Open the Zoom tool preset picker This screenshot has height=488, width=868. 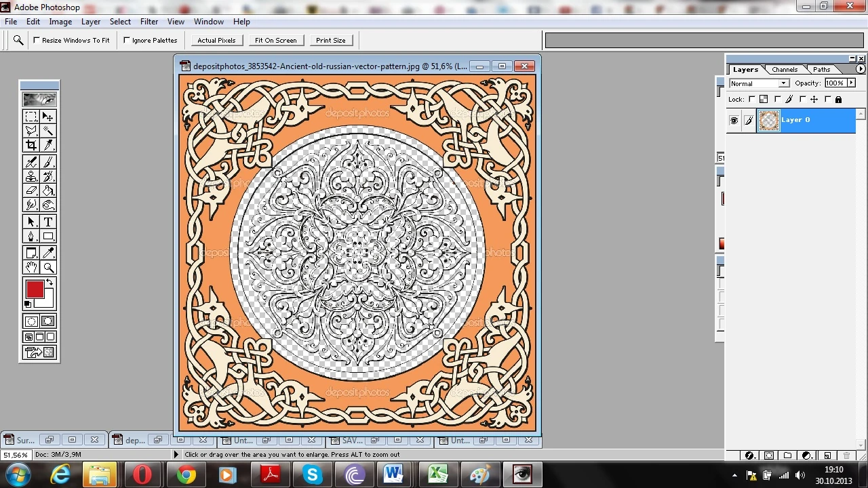(x=18, y=40)
